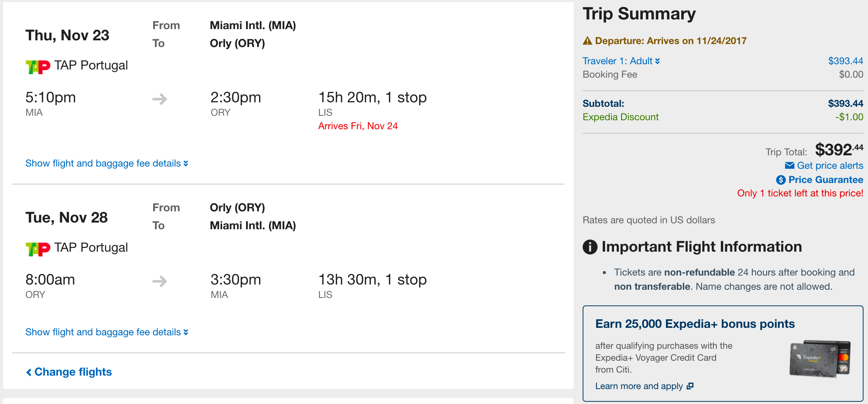Viewport: 868px width, 404px height.
Task: Expand Traveler 1: Adult price breakdown
Action: (x=621, y=61)
